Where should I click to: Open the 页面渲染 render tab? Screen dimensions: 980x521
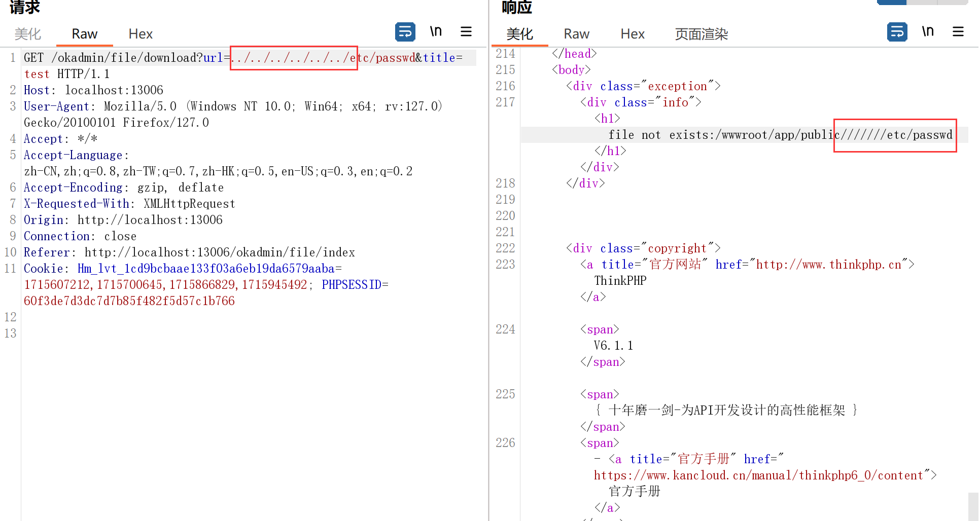pos(702,34)
